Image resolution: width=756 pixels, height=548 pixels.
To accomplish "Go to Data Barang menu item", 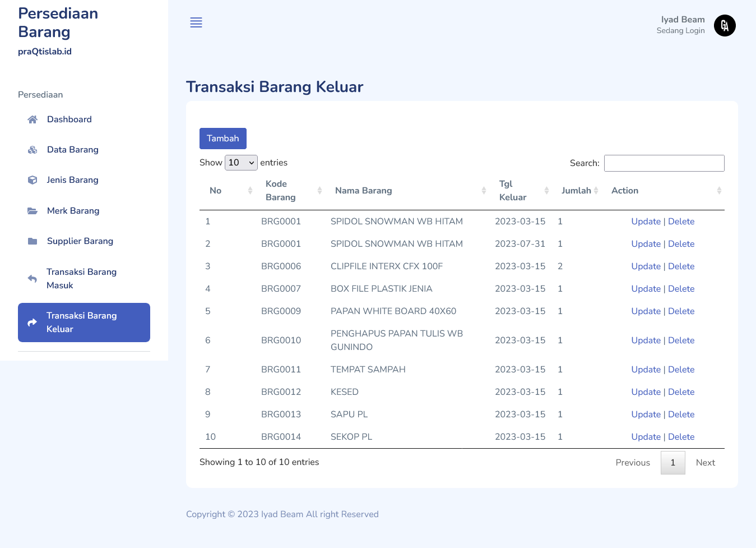I will pos(73,150).
